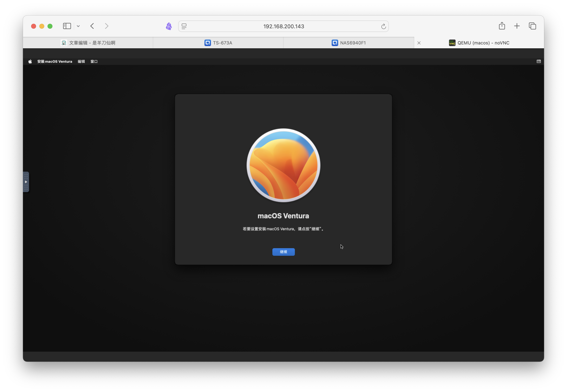Viewport: 567px width, 392px height.
Task: Go back with the Safari back arrow
Action: pyautogui.click(x=92, y=26)
